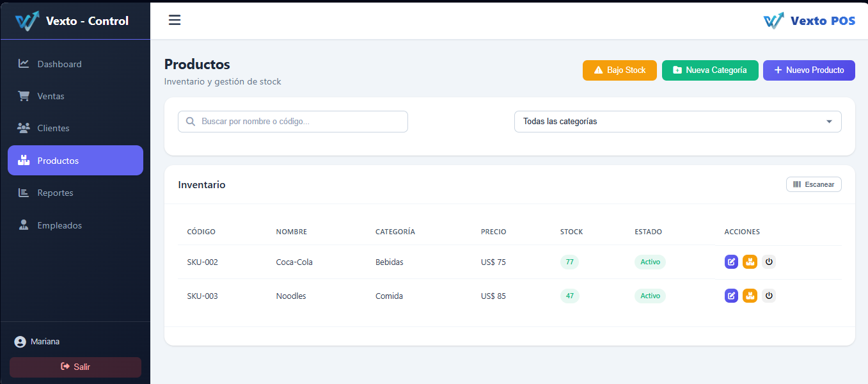Click the Reportes bar chart icon
Screen dimensions: 868x384
point(24,193)
